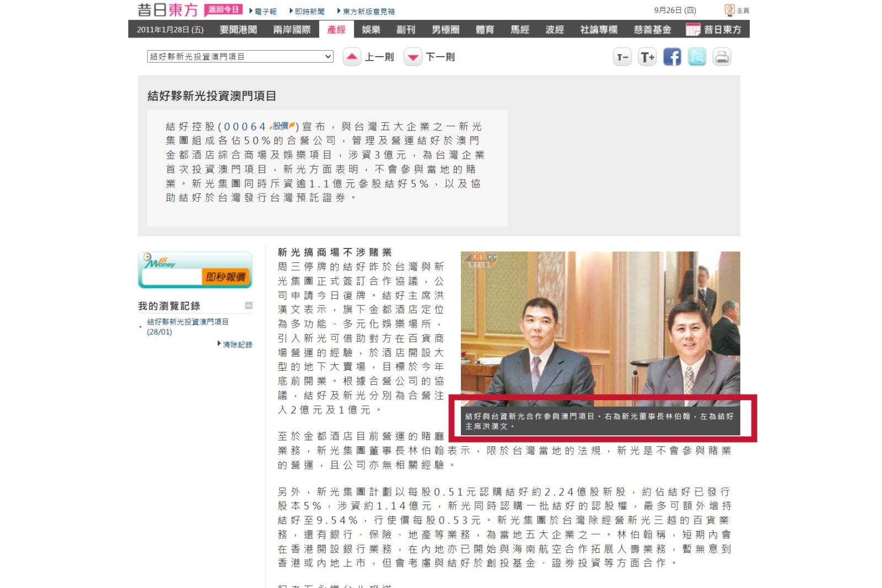The height and width of the screenshot is (588, 882).
Task: Print the article with printer icon
Action: pyautogui.click(x=722, y=57)
